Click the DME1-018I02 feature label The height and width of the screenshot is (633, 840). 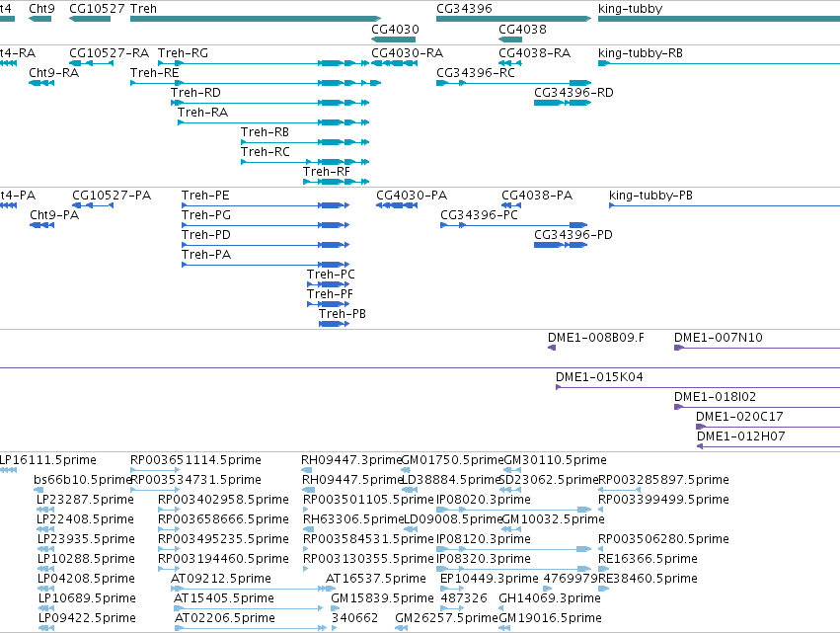tap(715, 397)
